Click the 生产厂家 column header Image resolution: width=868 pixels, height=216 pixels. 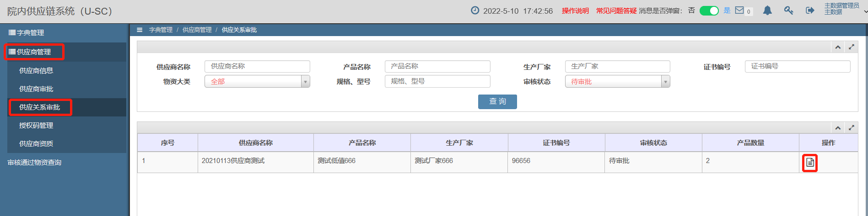(459, 143)
